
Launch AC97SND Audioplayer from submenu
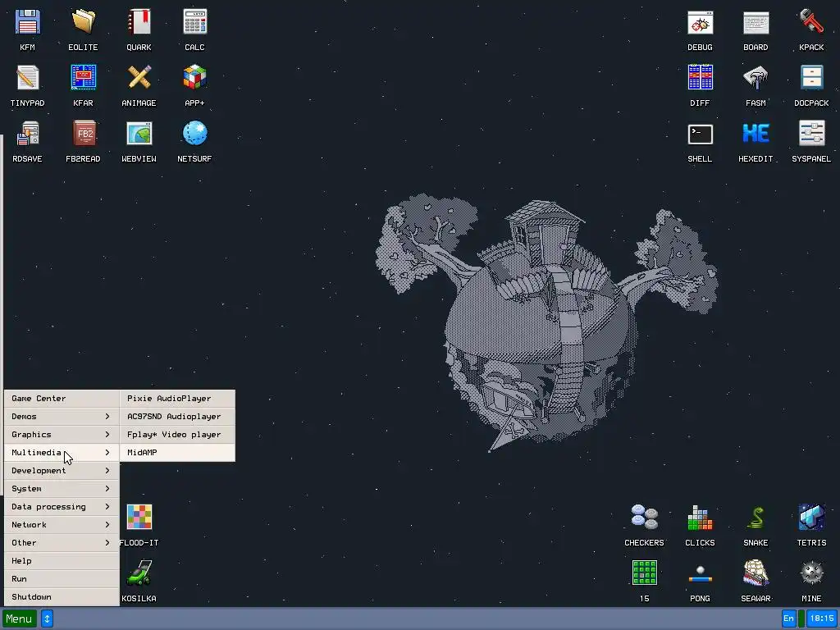177,416
